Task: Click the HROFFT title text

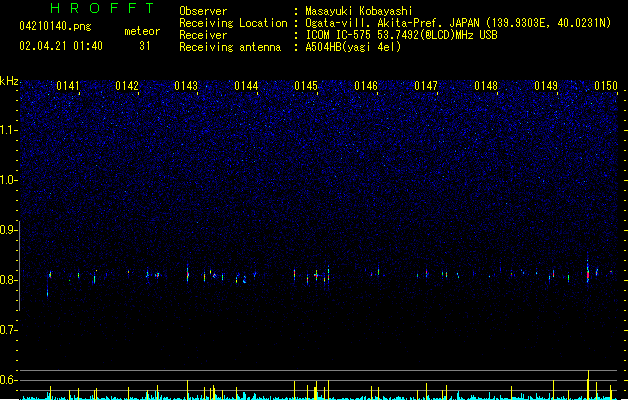Action: coord(102,8)
